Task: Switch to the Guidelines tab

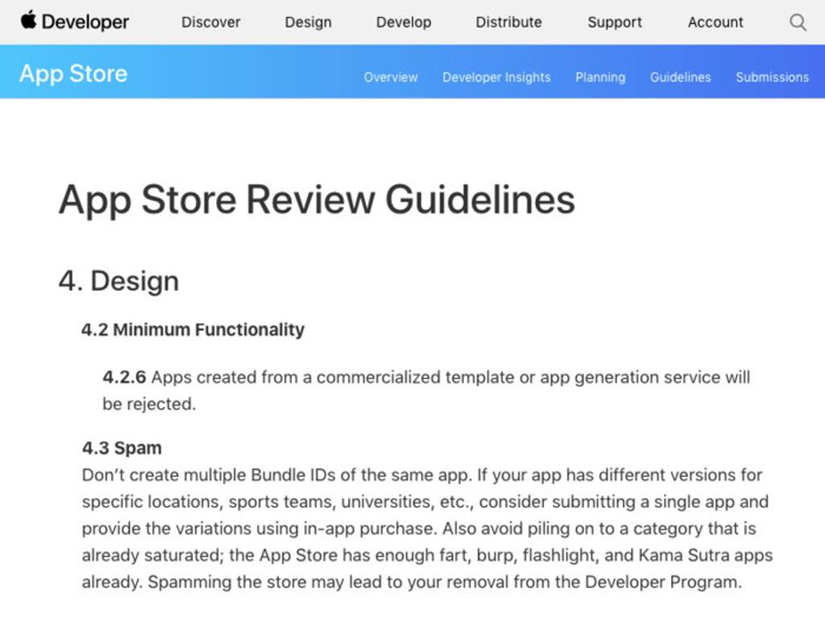Action: 680,77
